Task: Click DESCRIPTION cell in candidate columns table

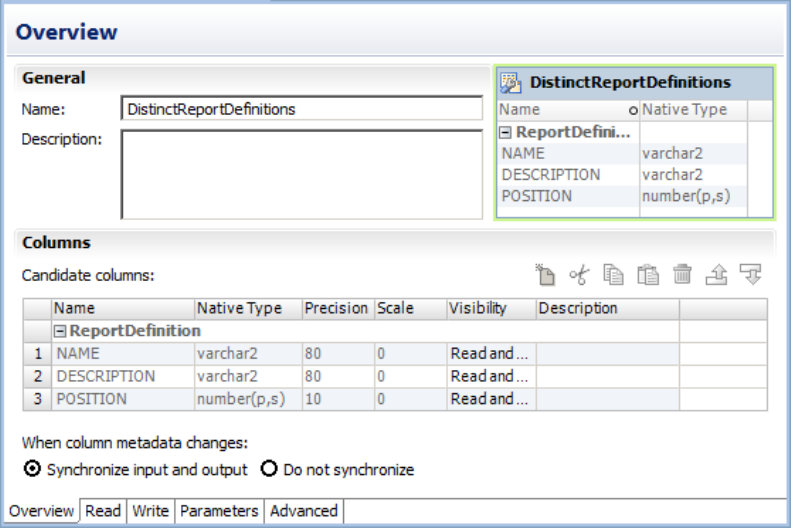Action: pyautogui.click(x=123, y=376)
